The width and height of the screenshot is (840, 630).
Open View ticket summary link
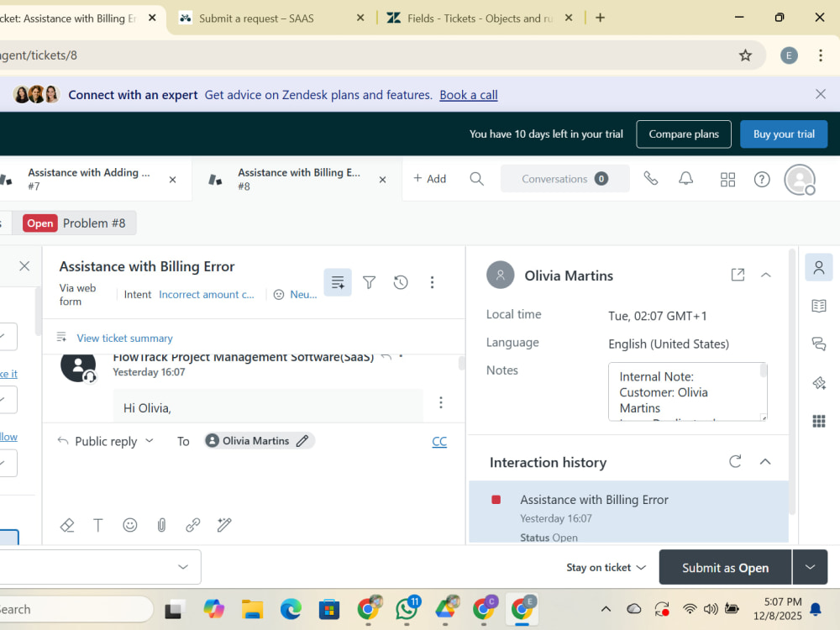[124, 338]
